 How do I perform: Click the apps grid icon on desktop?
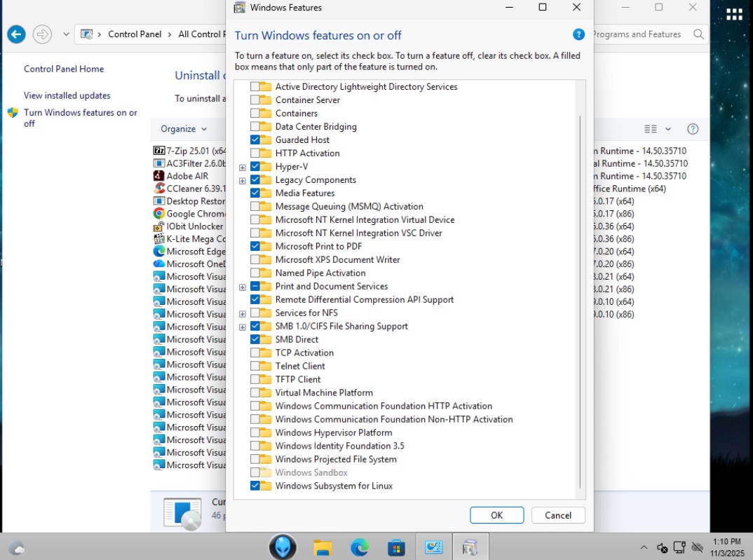(x=734, y=15)
